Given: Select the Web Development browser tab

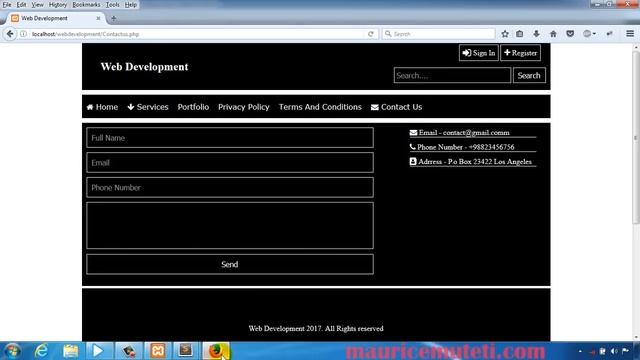Looking at the screenshot, I should tap(56, 18).
